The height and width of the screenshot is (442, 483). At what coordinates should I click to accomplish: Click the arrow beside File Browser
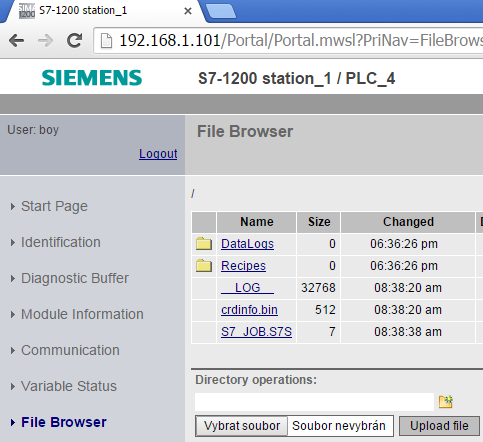pos(13,422)
